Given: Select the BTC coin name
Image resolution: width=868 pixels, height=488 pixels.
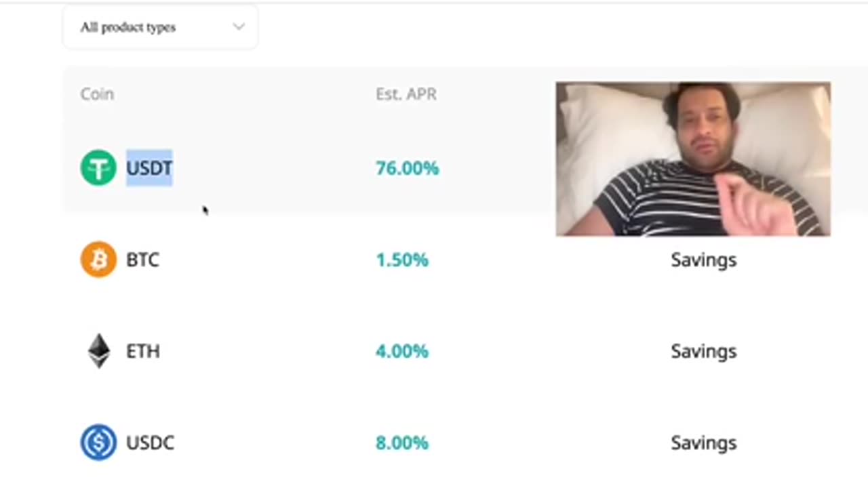Looking at the screenshot, I should pos(142,260).
